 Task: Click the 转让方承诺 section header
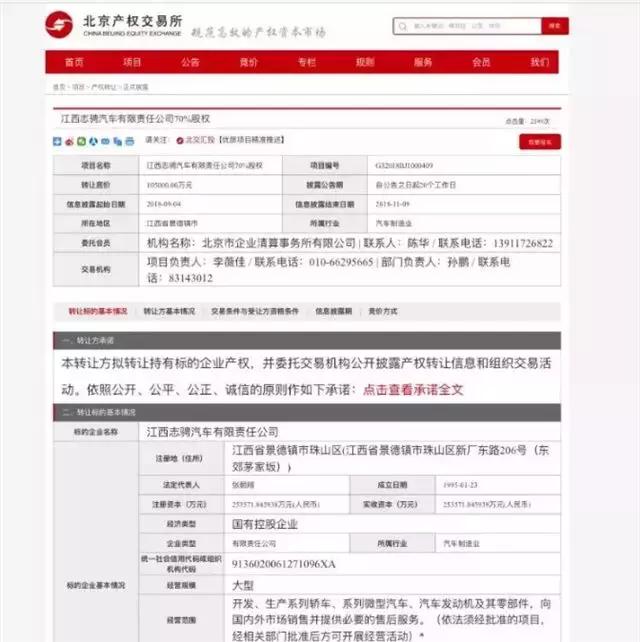[x=307, y=340]
